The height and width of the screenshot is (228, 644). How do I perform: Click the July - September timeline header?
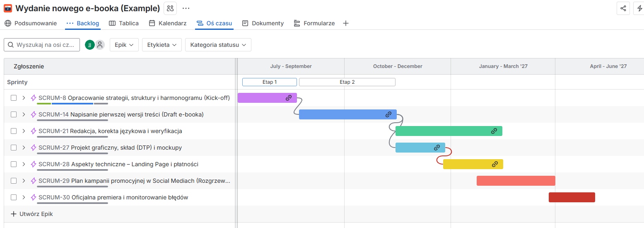(x=291, y=66)
